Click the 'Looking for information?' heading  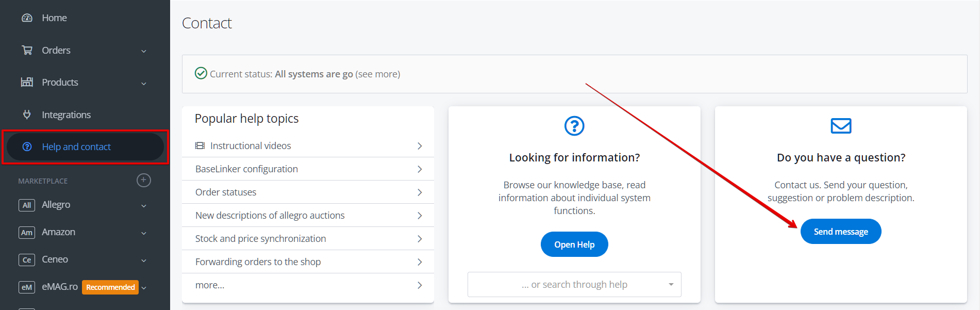[x=574, y=158]
